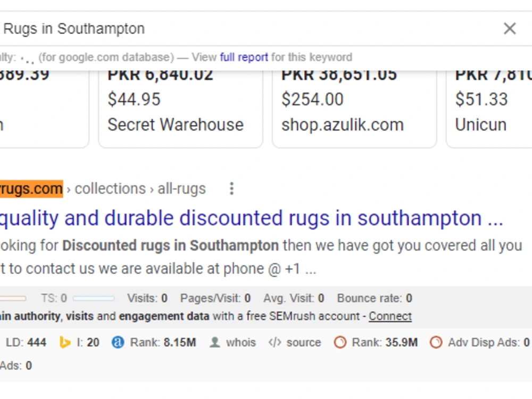Open the full report link for this keyword

tap(244, 57)
